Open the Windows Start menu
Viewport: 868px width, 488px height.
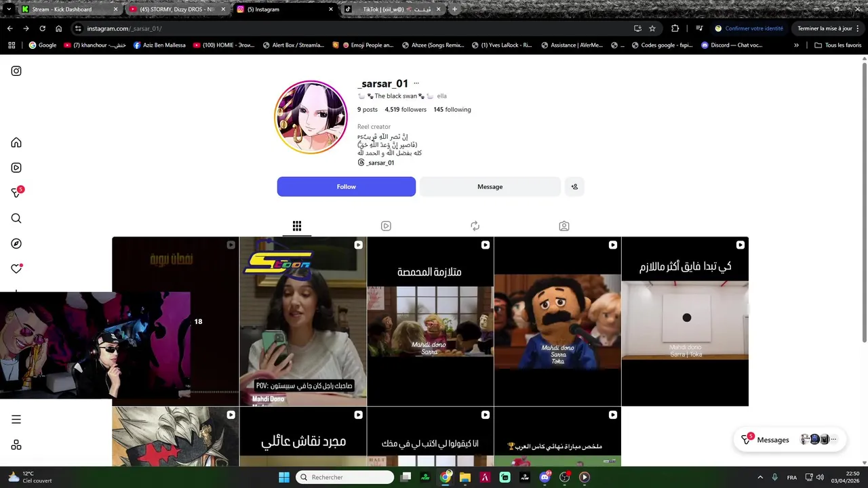point(284,477)
